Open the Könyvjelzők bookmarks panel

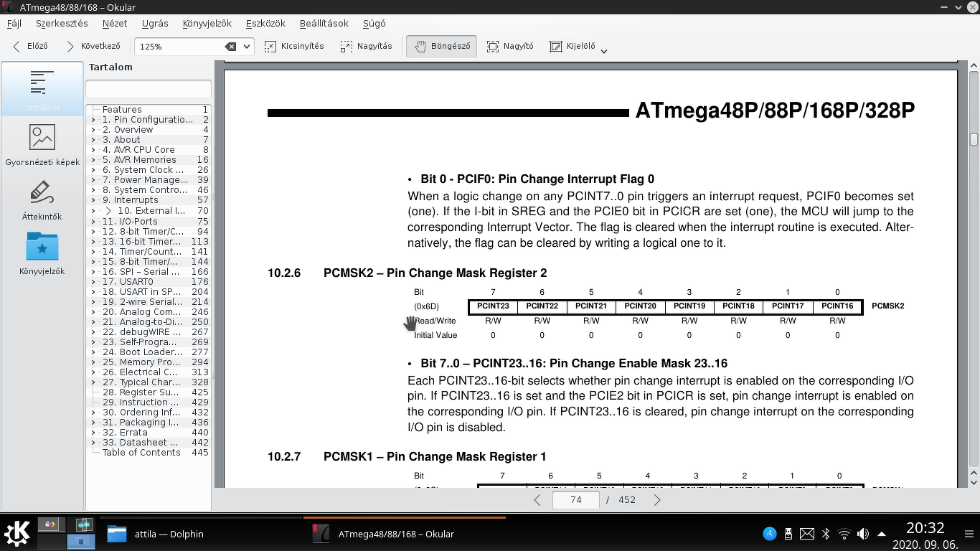tap(42, 254)
